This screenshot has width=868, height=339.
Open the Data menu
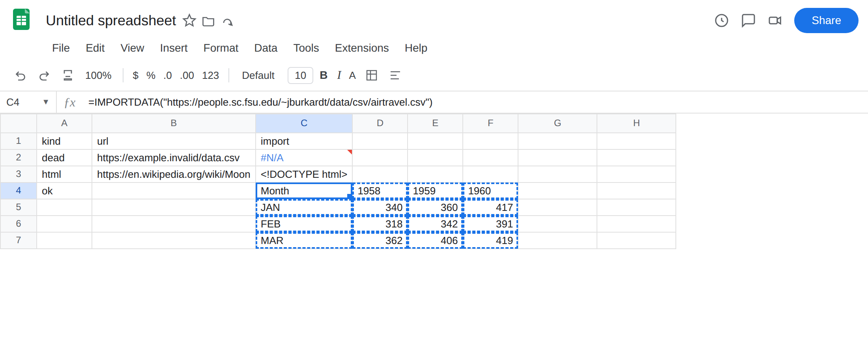point(266,48)
